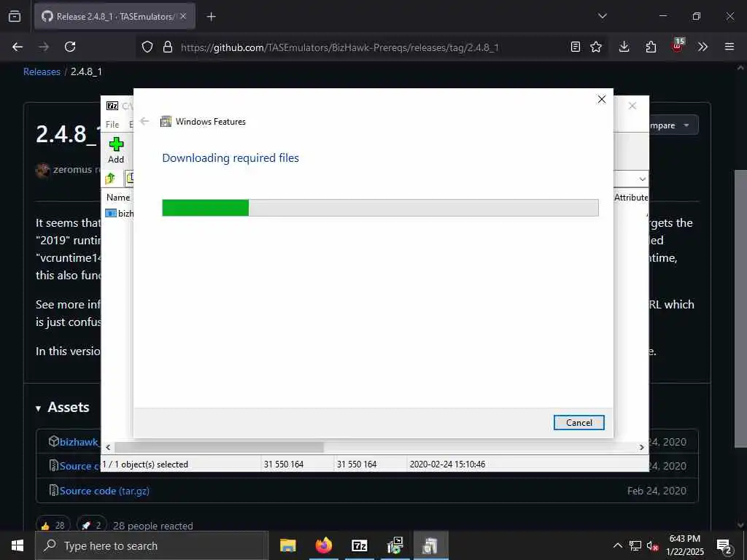Switch to 7-Zip in taskbar
The height and width of the screenshot is (560, 747).
(360, 545)
